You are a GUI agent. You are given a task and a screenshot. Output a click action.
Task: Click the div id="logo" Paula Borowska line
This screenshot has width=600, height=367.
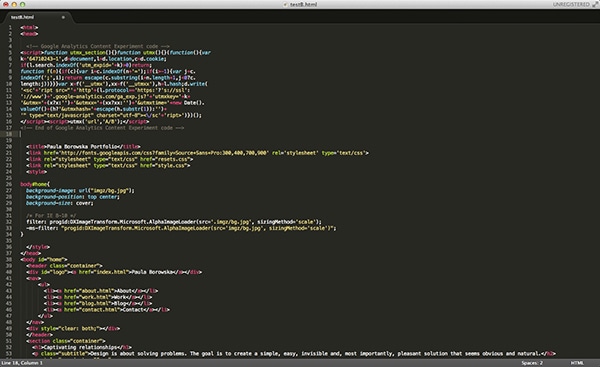tap(114, 272)
